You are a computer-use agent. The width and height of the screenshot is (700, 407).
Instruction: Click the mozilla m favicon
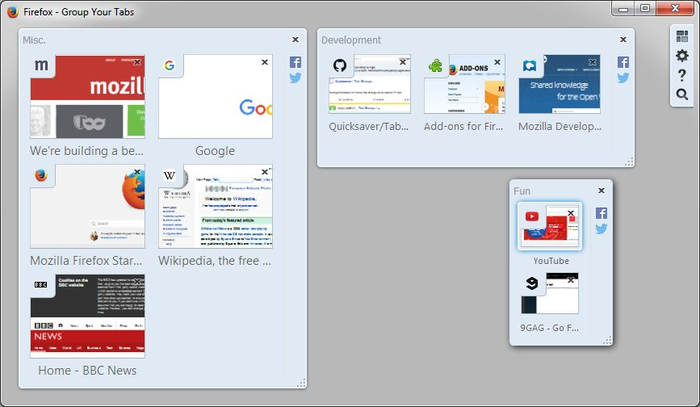click(41, 65)
